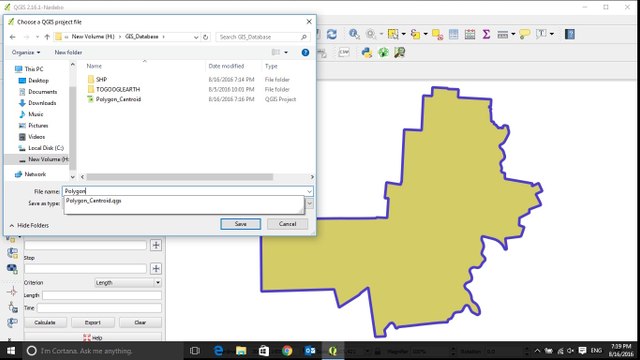Open the Python Console icon
Viewport: 640px width, 360px height.
pyautogui.click(x=367, y=52)
